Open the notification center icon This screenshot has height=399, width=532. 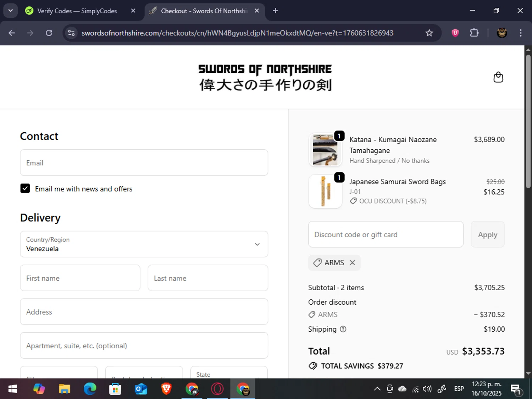click(x=516, y=389)
